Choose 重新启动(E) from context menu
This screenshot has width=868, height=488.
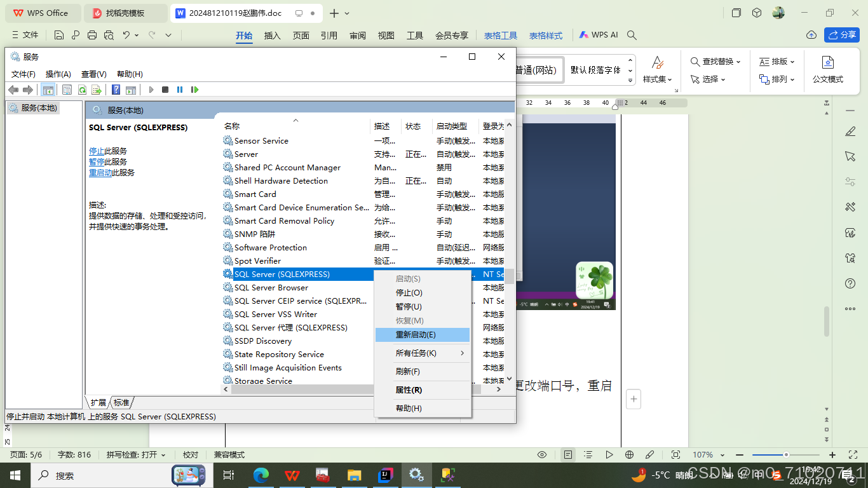click(423, 335)
